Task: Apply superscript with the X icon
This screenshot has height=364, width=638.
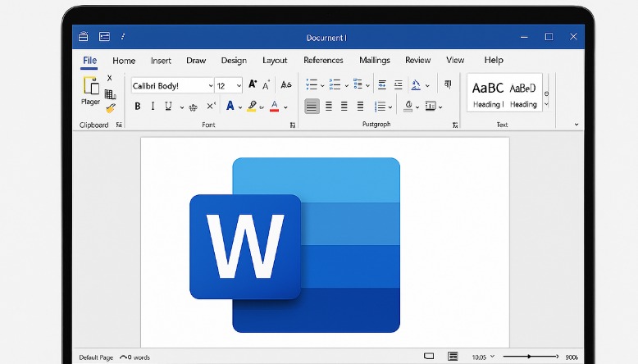Action: 211,106
